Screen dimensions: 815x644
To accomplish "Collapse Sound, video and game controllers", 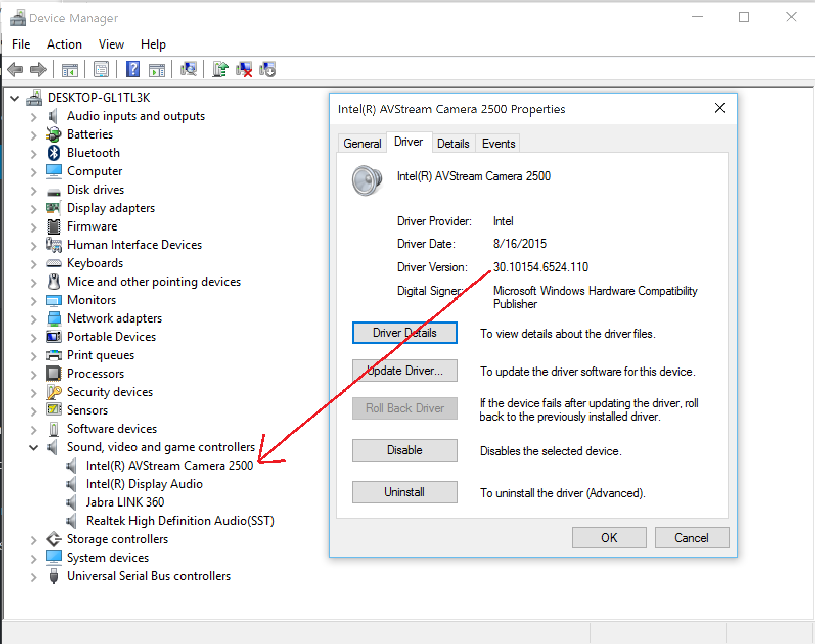I will (34, 448).
